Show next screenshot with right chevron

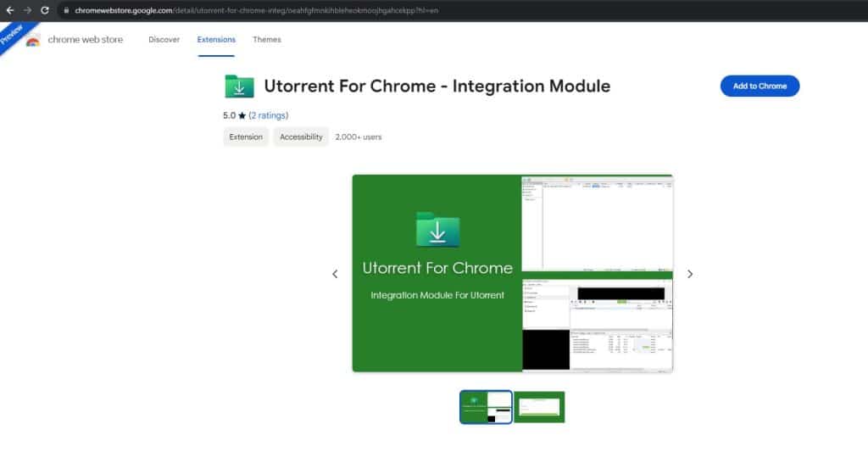coord(690,274)
